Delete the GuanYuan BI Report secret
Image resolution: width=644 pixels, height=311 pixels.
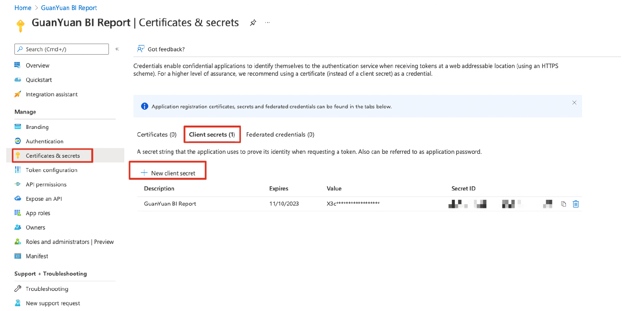(576, 204)
